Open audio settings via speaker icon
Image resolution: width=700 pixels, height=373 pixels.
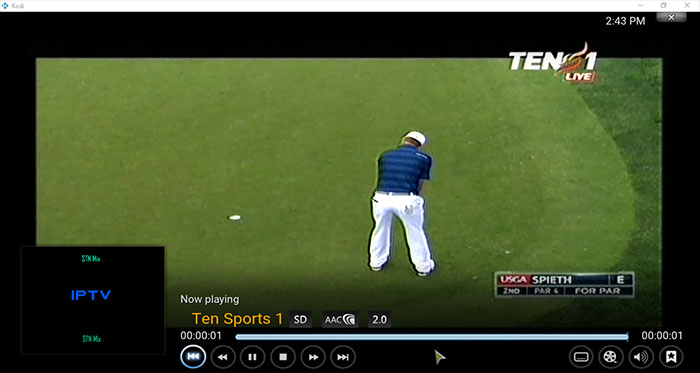pyautogui.click(x=641, y=357)
